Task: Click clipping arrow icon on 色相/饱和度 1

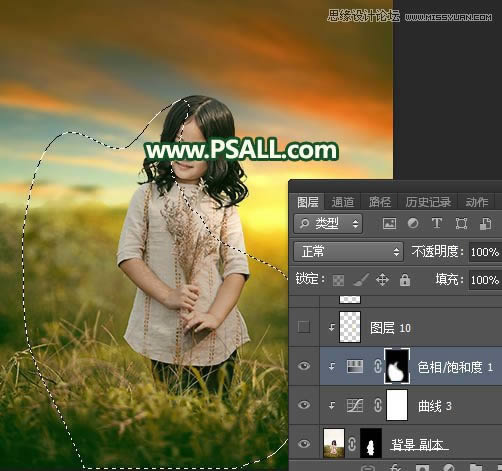Action: [332, 366]
